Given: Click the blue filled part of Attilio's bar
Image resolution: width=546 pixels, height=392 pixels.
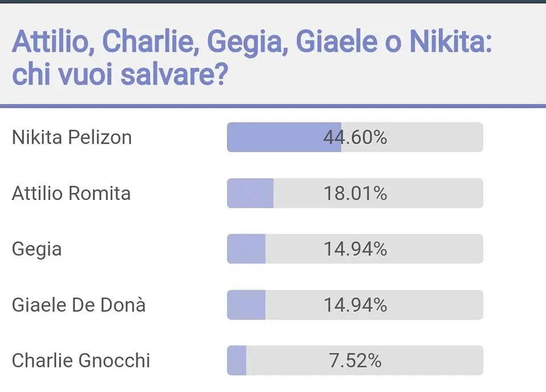Looking at the screenshot, I should pos(250,193).
